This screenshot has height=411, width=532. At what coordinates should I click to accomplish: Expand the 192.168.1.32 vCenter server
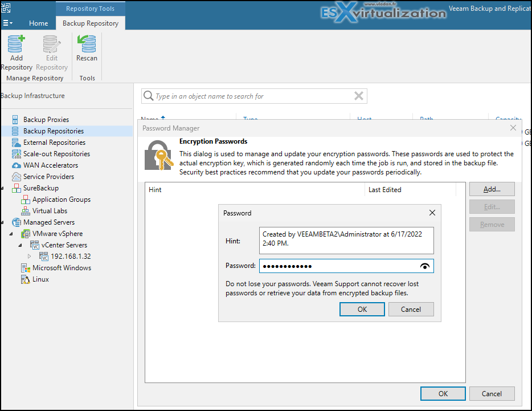[x=30, y=257]
